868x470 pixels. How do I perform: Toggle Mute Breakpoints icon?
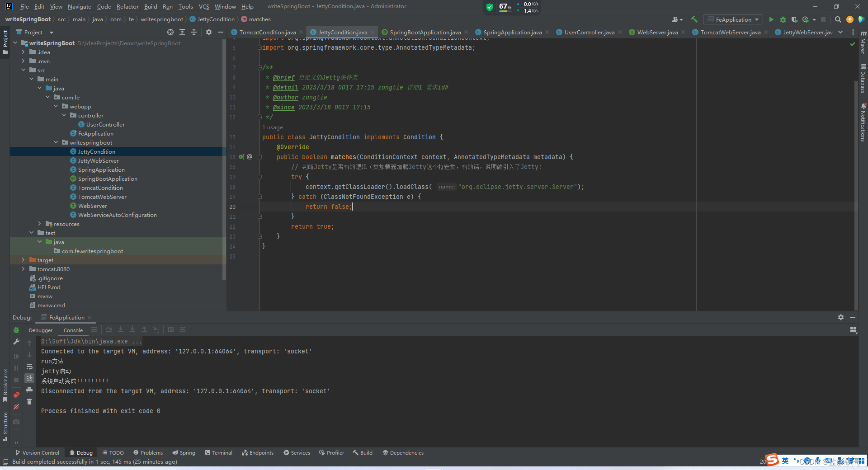point(16,407)
